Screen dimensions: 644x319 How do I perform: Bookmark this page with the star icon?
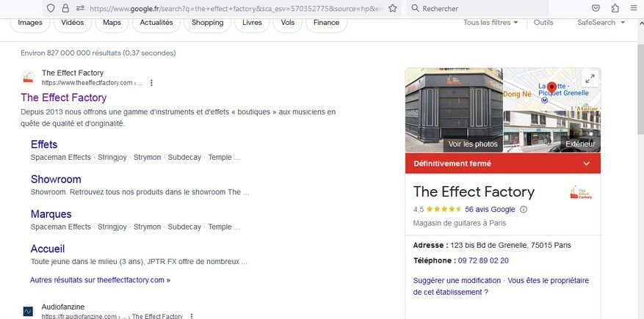click(393, 8)
